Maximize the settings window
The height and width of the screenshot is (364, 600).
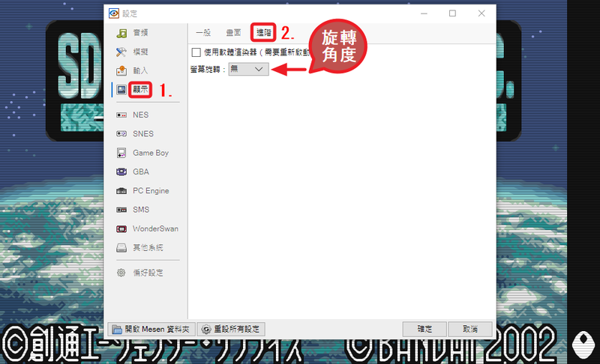453,13
